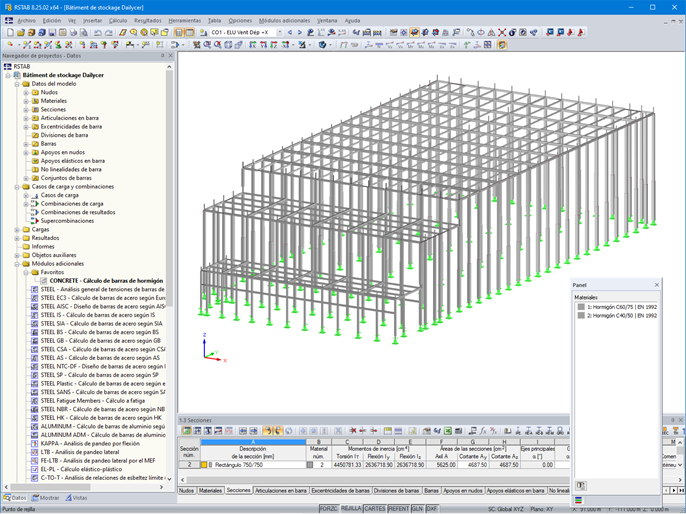Click the yellow section color swatch in table
686x514 pixels.
[204, 465]
